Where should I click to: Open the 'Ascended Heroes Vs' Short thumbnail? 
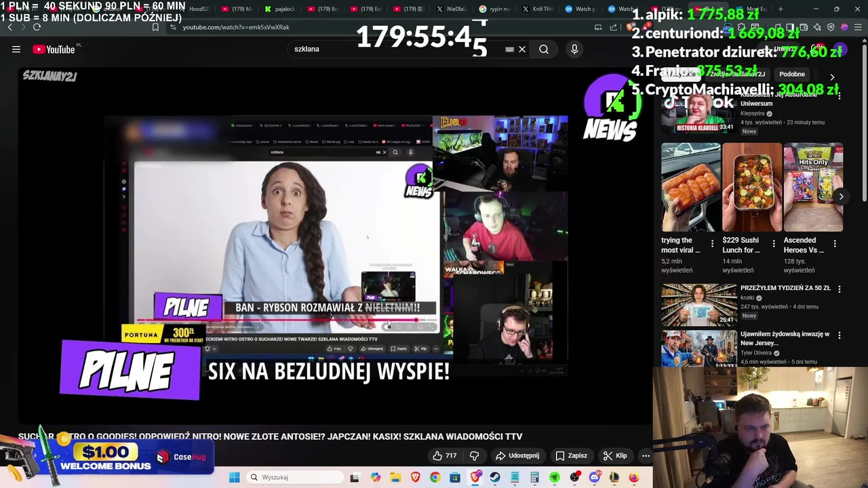coord(813,187)
